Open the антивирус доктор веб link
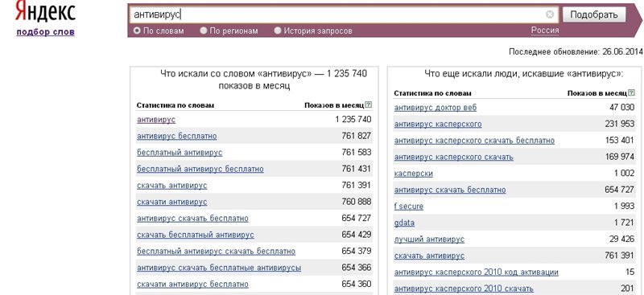The image size is (644, 295). (x=436, y=108)
